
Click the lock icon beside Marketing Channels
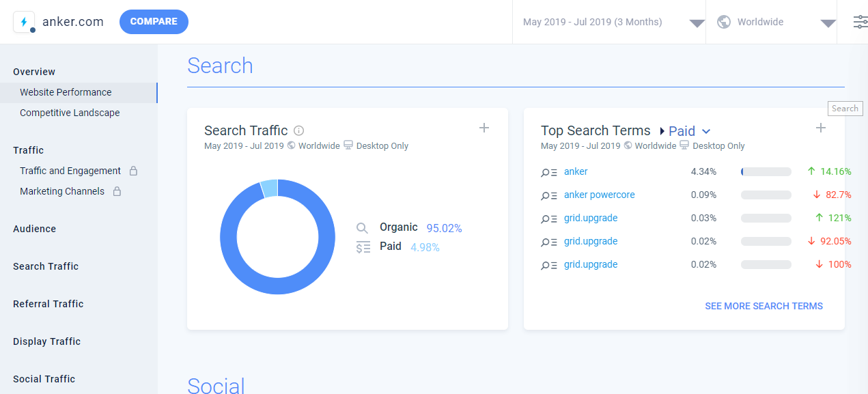click(x=117, y=191)
